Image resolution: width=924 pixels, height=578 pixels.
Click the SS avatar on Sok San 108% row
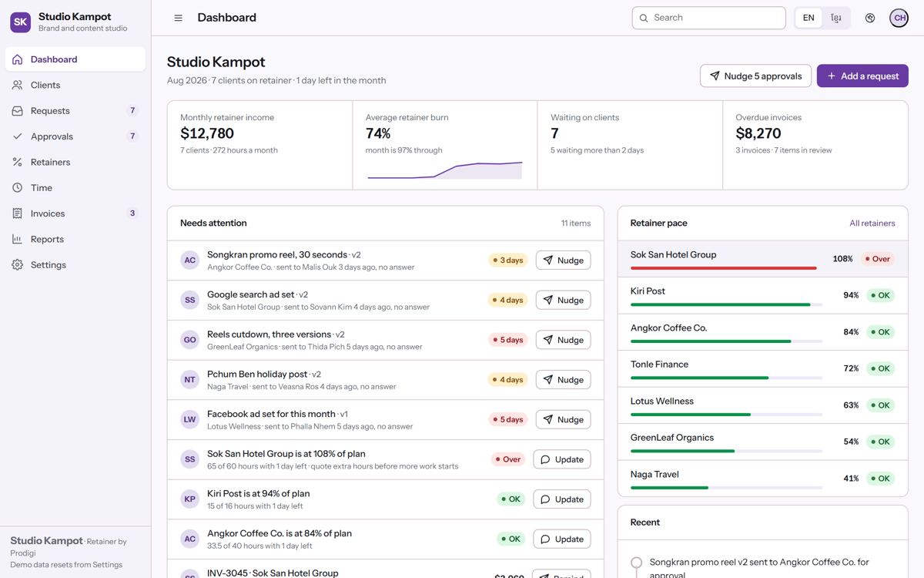[189, 459]
